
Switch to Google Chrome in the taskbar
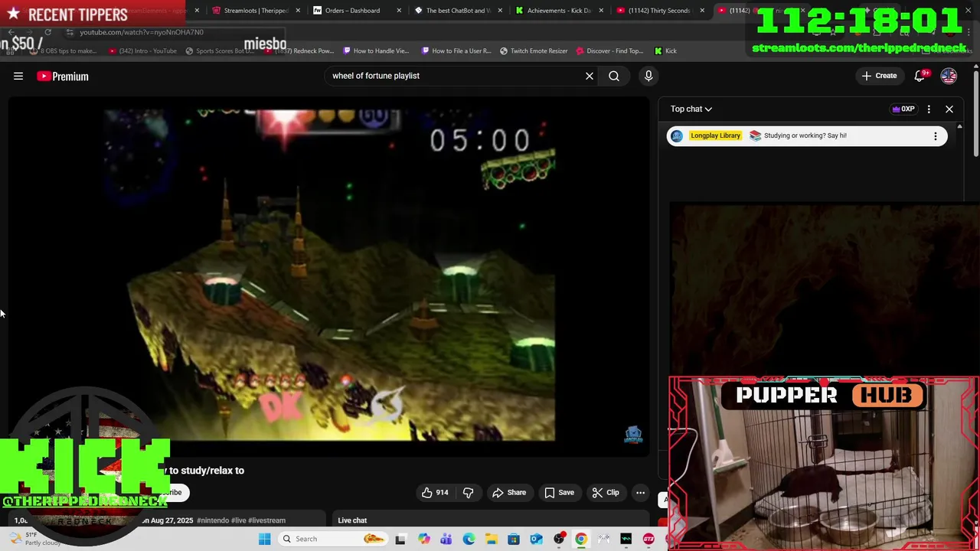[581, 539]
